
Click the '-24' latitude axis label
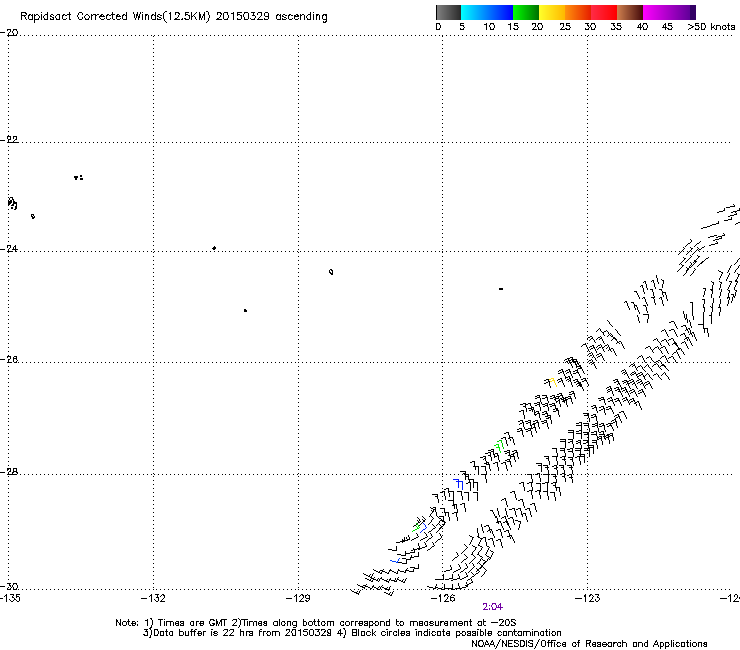coord(9,249)
